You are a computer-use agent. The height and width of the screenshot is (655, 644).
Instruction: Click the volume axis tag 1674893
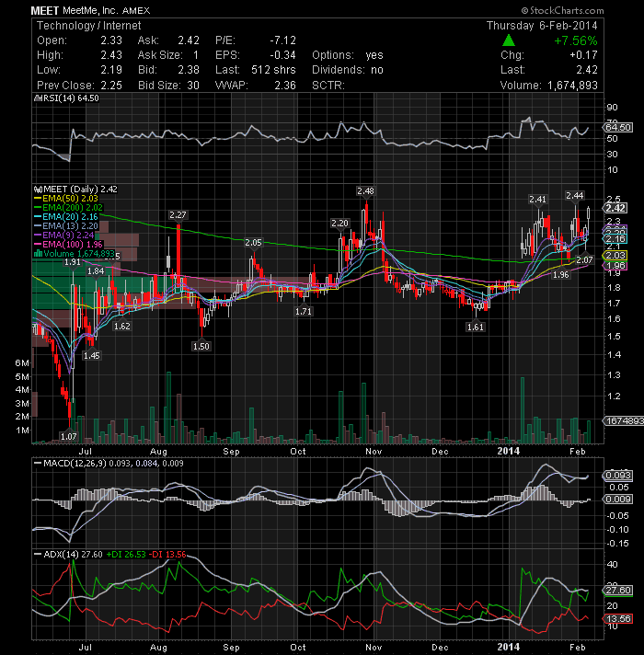[x=624, y=421]
